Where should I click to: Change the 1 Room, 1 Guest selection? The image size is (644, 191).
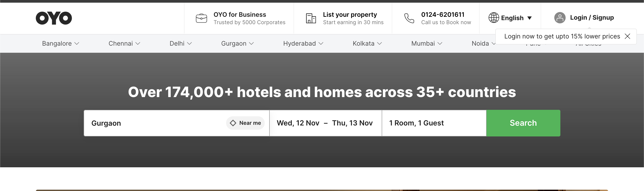pyautogui.click(x=416, y=123)
